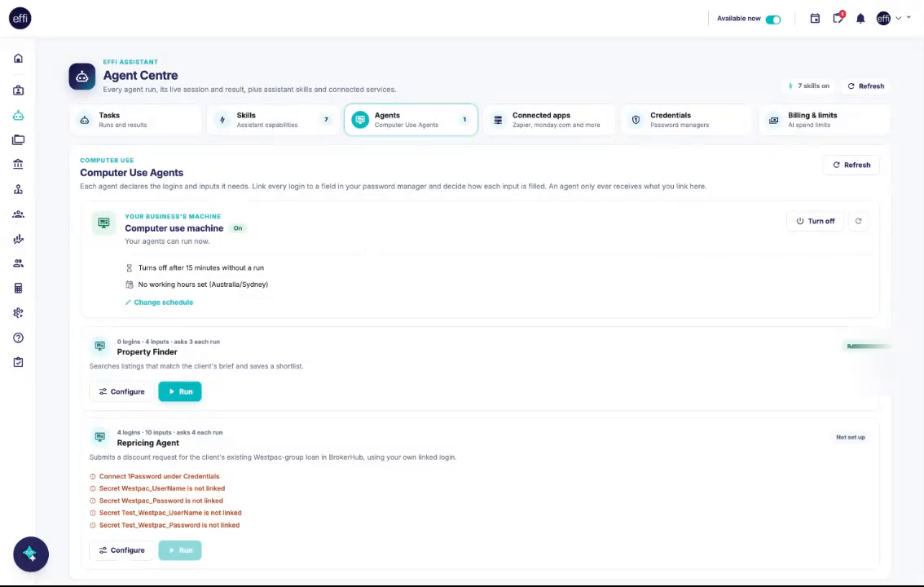Switch to the Skills tab

[274, 120]
